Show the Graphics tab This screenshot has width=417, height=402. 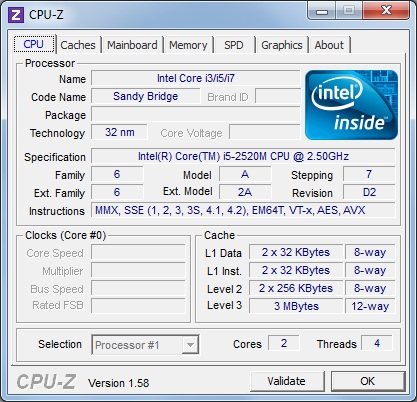click(x=282, y=45)
